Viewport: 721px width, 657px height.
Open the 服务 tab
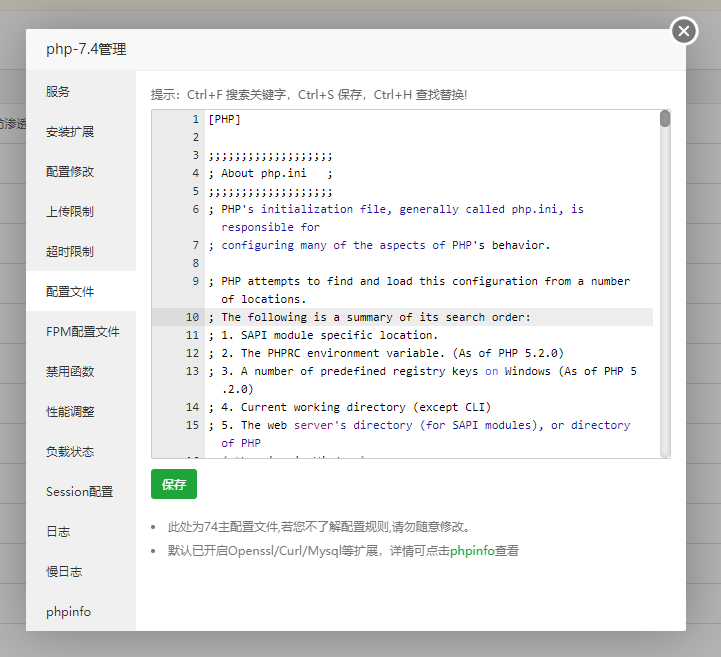[81, 91]
